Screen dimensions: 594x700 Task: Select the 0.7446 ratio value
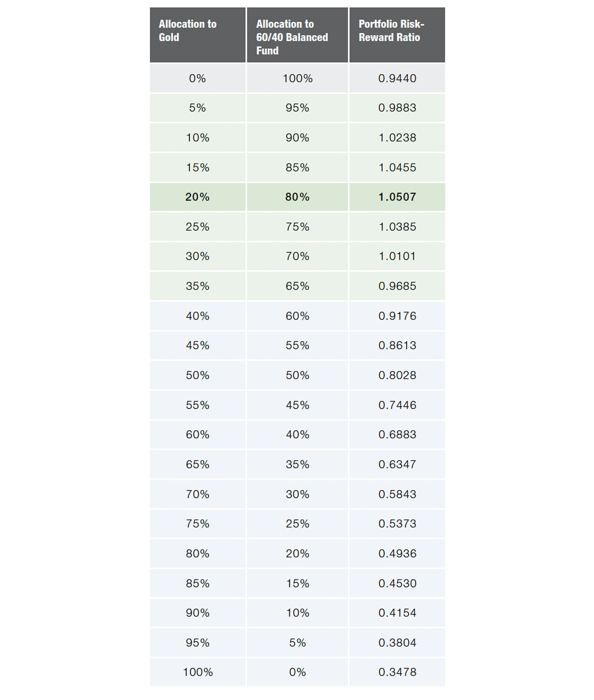397,405
